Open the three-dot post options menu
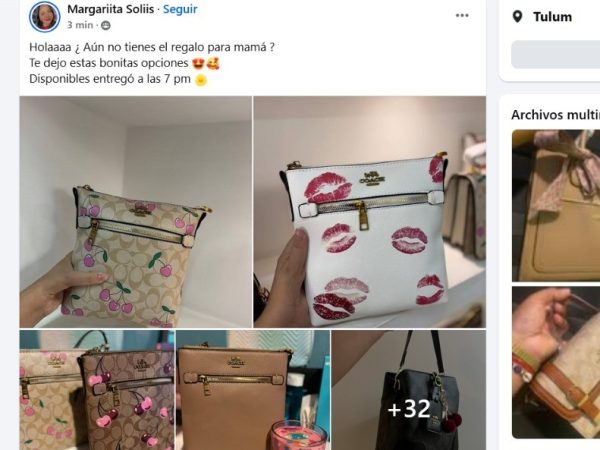The height and width of the screenshot is (450, 600). click(462, 15)
